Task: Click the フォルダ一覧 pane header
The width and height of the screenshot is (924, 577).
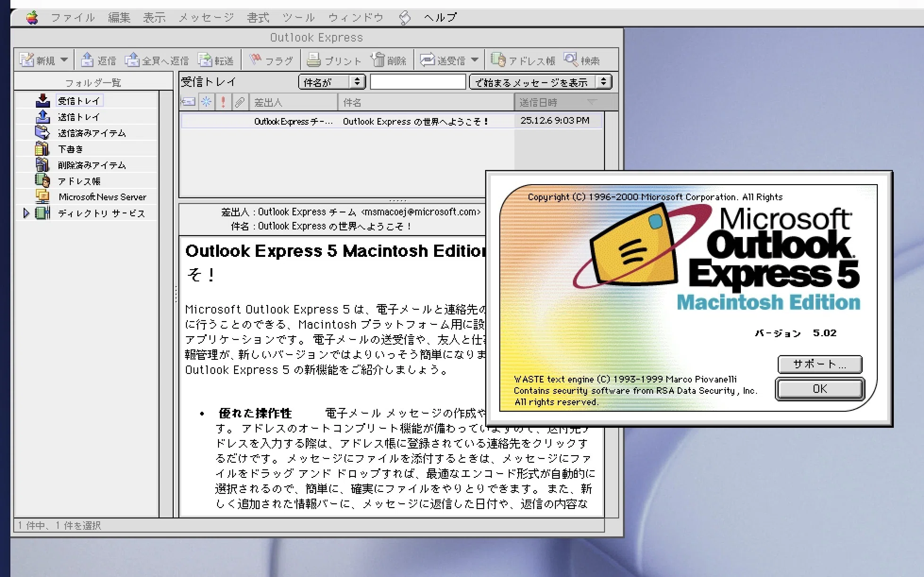Action: pos(93,83)
